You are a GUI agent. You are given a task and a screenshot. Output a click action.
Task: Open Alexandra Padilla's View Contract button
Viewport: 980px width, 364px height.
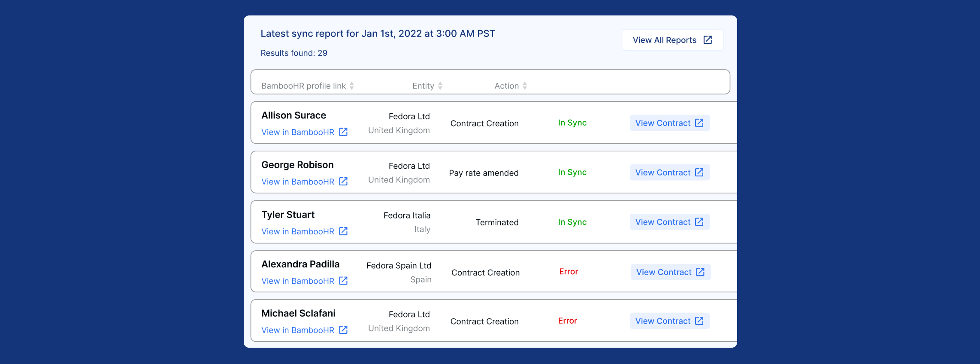click(664, 272)
